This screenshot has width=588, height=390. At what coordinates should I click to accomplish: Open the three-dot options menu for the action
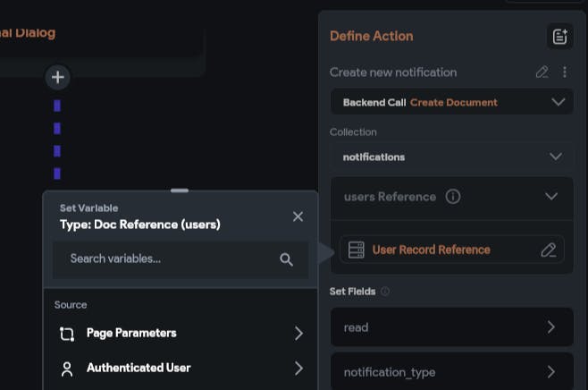click(x=564, y=72)
